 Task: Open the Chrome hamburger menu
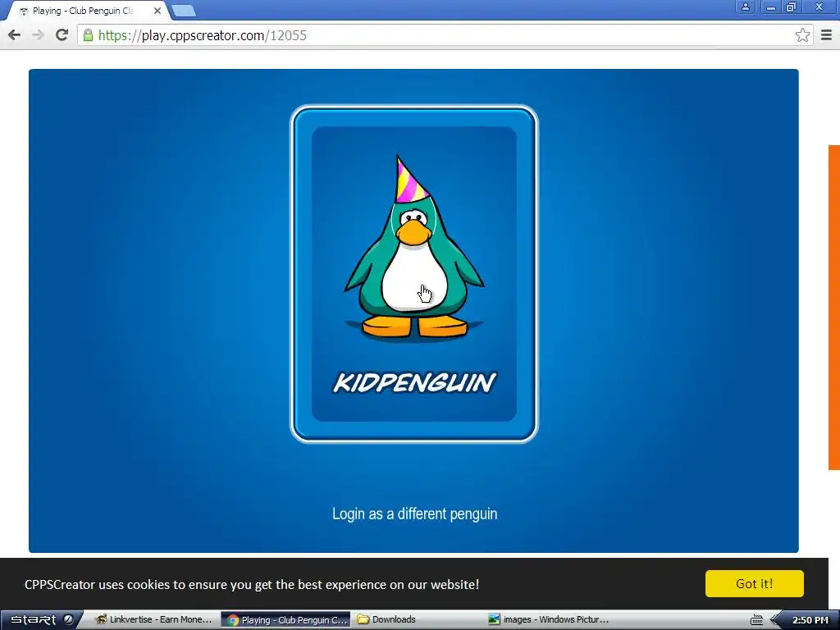827,35
